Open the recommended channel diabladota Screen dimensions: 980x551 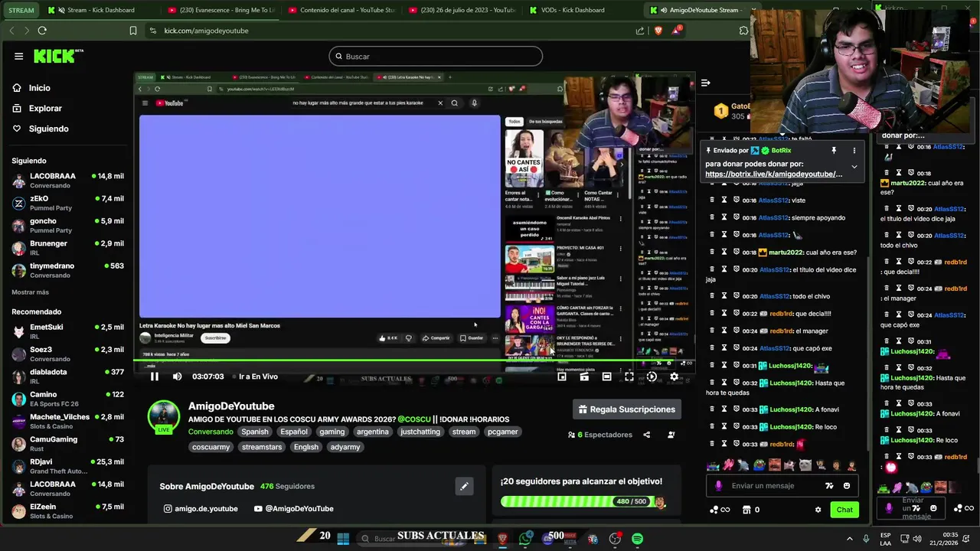(67, 377)
